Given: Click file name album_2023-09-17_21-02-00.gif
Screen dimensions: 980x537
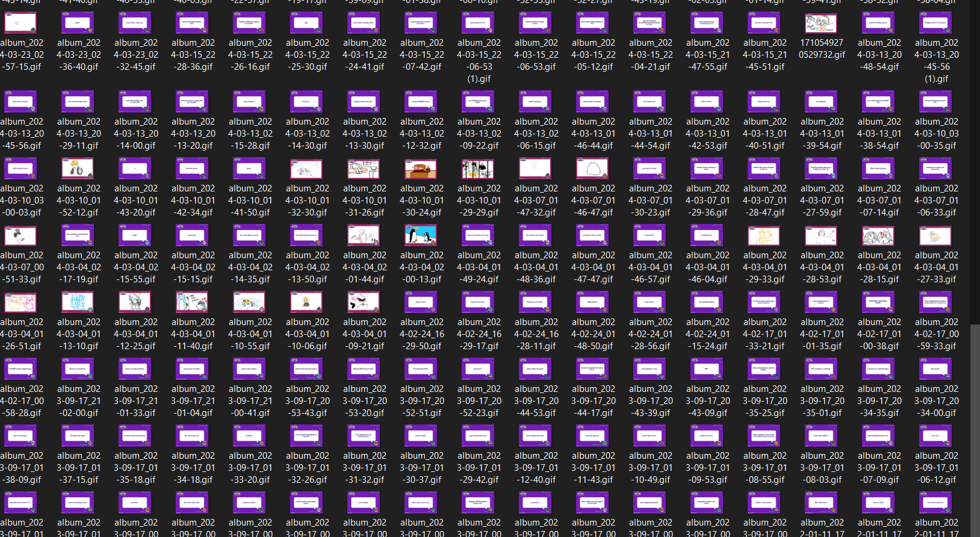Looking at the screenshot, I should click(79, 401).
